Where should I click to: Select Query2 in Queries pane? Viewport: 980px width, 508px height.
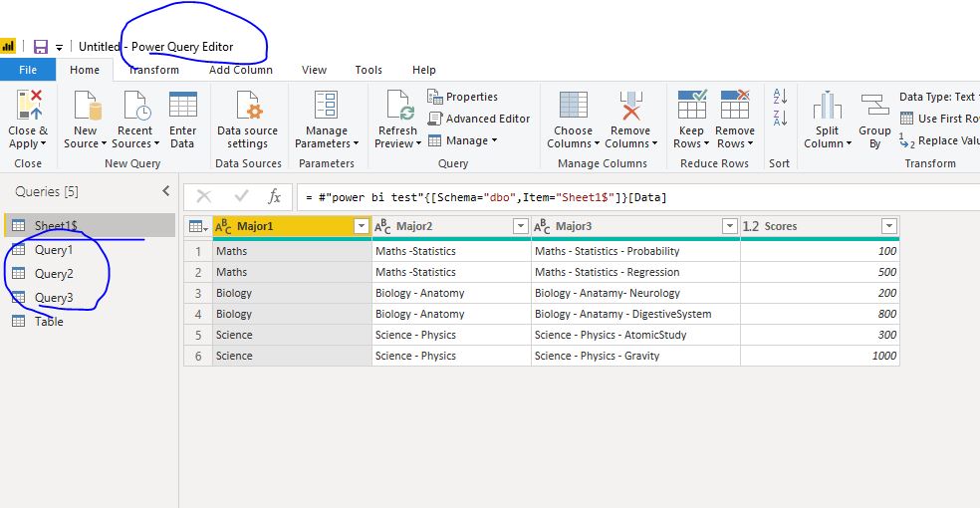tap(54, 274)
